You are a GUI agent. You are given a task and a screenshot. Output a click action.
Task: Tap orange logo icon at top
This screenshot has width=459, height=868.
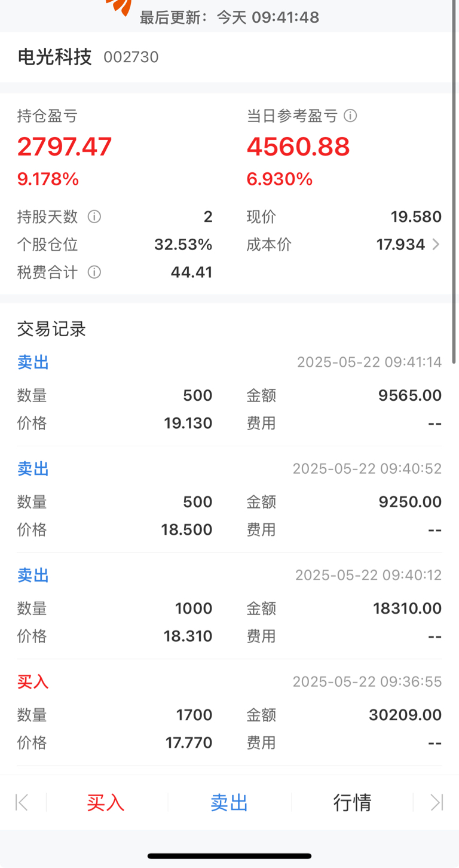tap(118, 7)
